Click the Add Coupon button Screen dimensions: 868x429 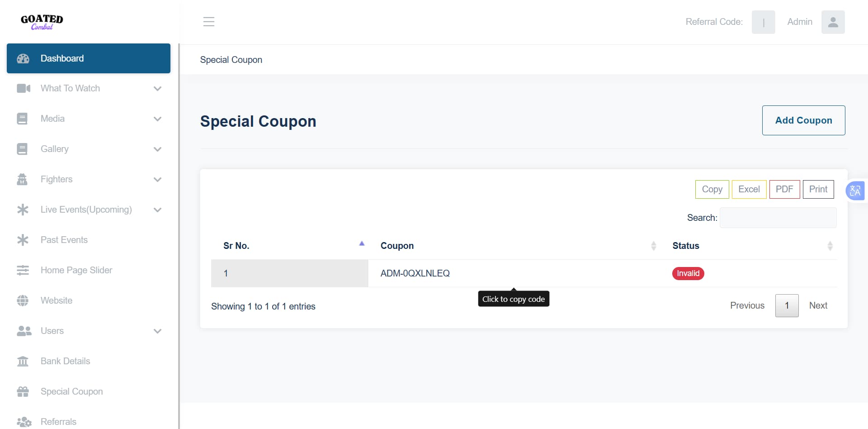point(803,120)
